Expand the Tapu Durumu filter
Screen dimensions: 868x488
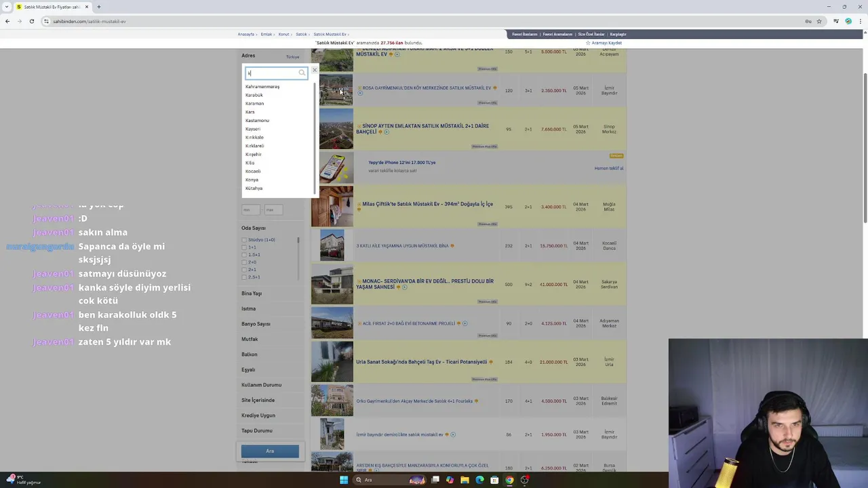click(256, 431)
